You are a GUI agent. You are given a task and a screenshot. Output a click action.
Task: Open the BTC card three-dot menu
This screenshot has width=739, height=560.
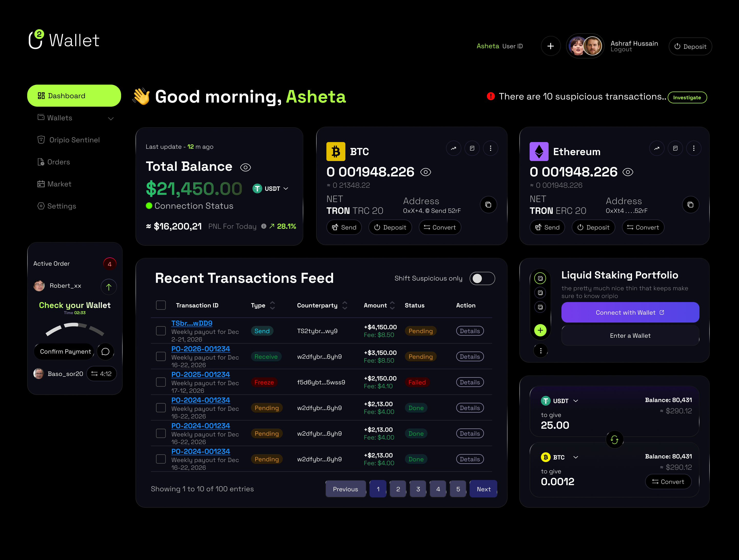(490, 148)
